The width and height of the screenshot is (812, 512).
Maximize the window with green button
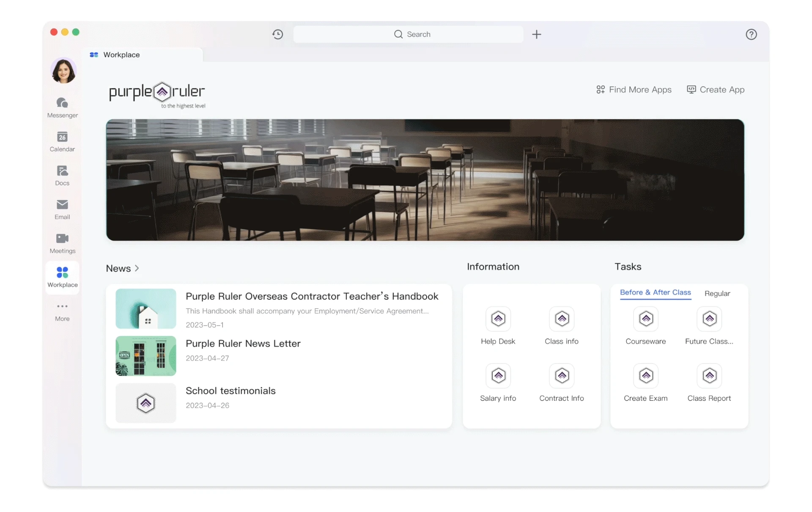click(76, 32)
